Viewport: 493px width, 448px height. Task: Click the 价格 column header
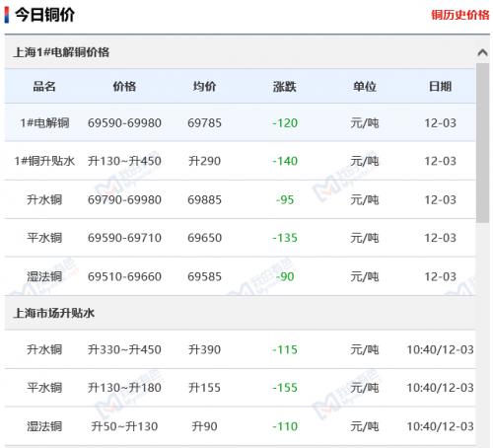click(x=124, y=87)
